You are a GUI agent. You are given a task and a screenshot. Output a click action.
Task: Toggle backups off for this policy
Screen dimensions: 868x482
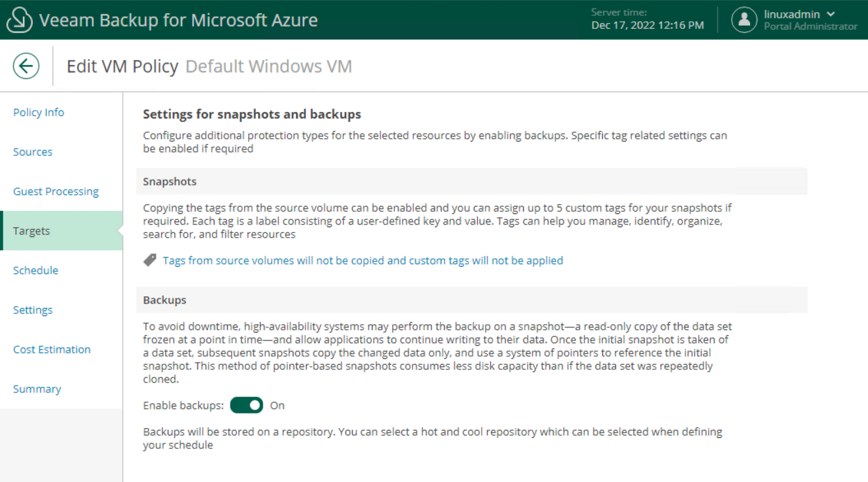coord(246,405)
